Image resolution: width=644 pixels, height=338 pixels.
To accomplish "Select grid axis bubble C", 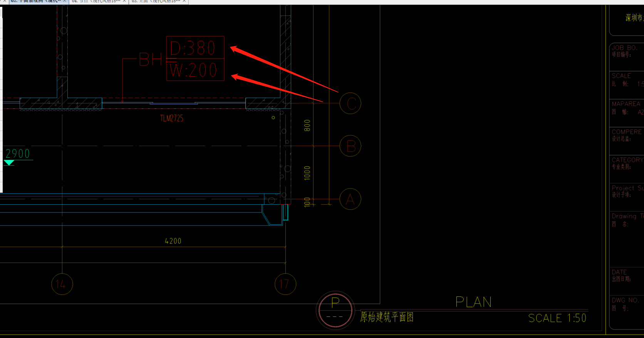I will (x=351, y=103).
